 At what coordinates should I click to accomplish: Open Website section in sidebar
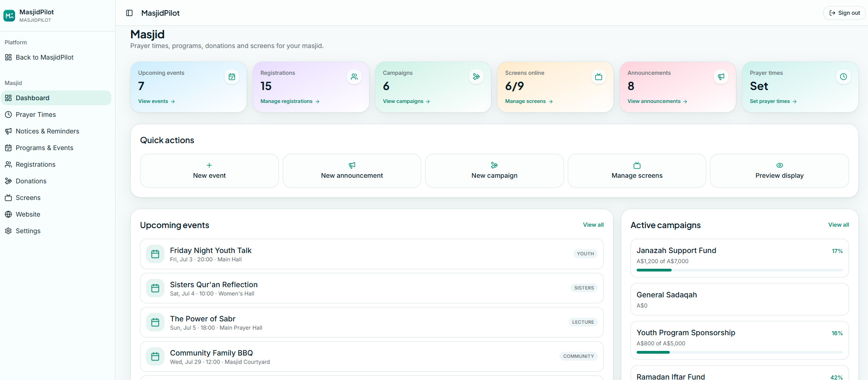coord(56,214)
